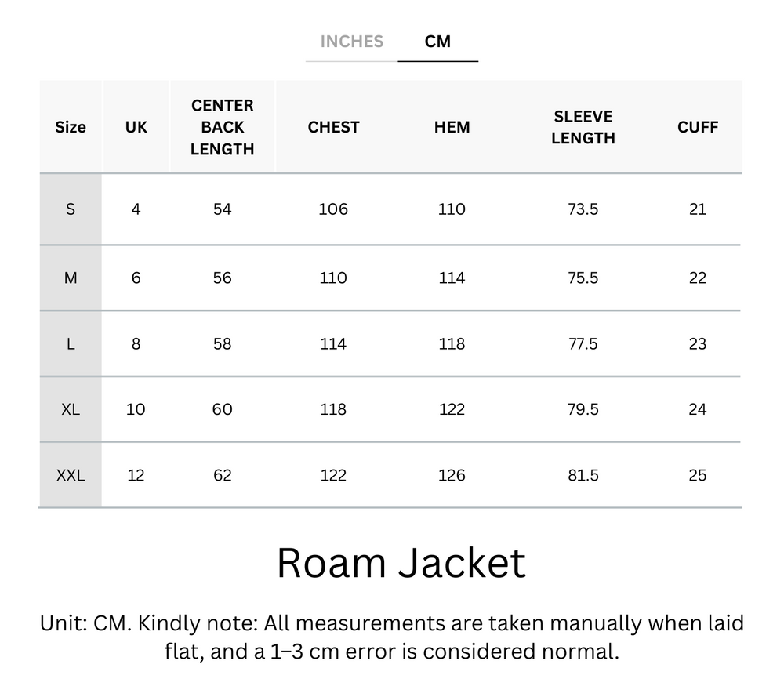This screenshot has width=784, height=697.
Task: Select the SLEEVE LENGTH header
Action: pyautogui.click(x=583, y=126)
